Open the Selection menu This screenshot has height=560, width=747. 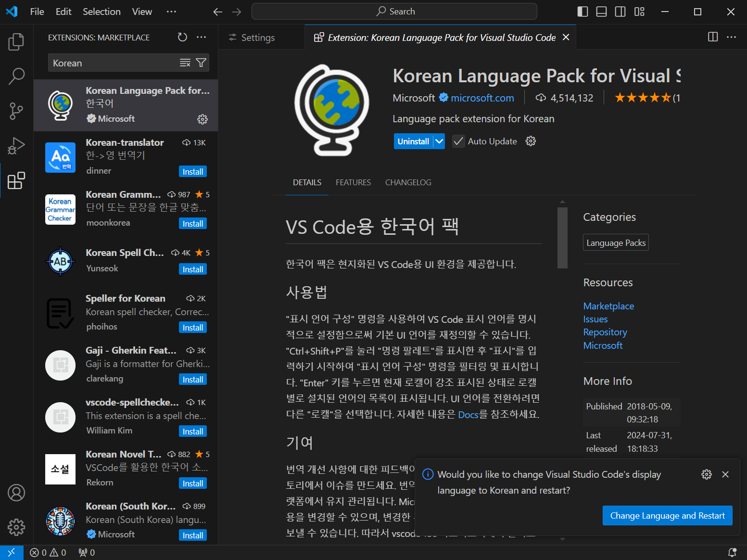pos(101,12)
